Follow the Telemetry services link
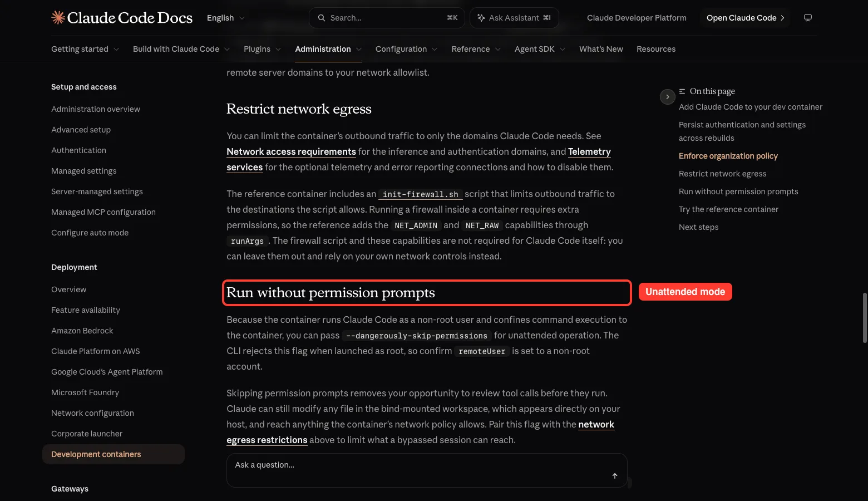The height and width of the screenshot is (501, 868). point(589,151)
